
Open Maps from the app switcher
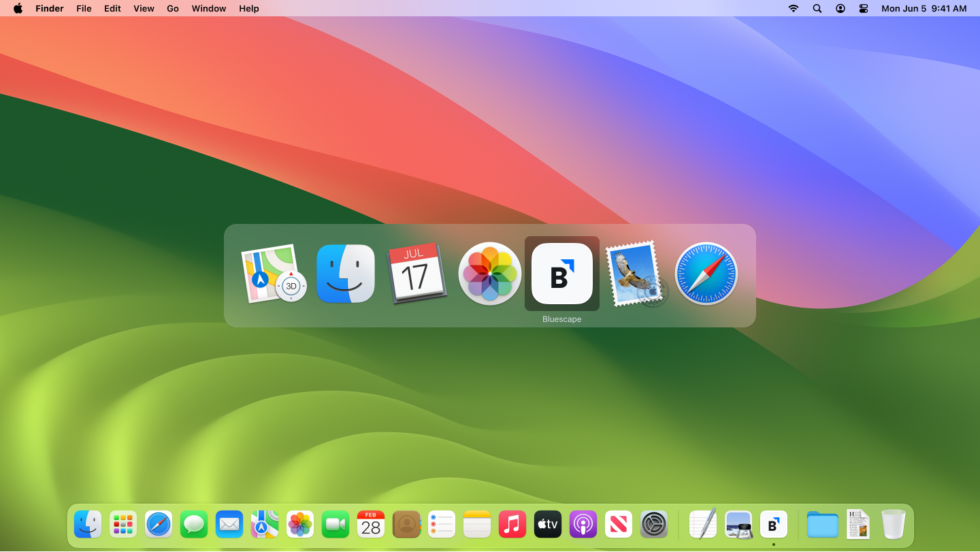click(273, 274)
